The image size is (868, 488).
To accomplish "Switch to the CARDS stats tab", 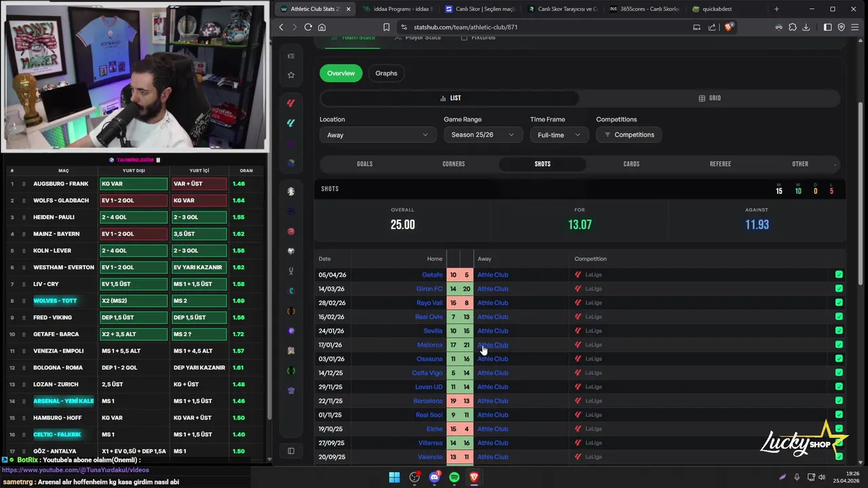I will [x=631, y=164].
